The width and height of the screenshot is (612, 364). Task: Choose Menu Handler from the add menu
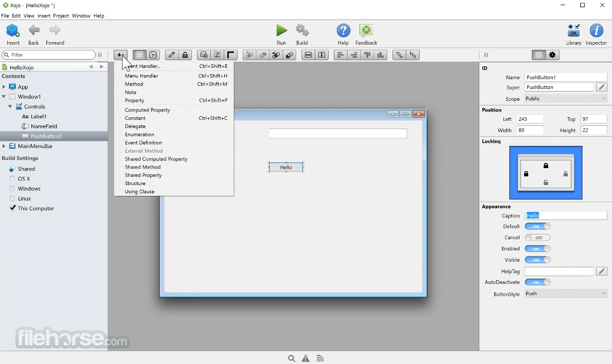pyautogui.click(x=174, y=76)
